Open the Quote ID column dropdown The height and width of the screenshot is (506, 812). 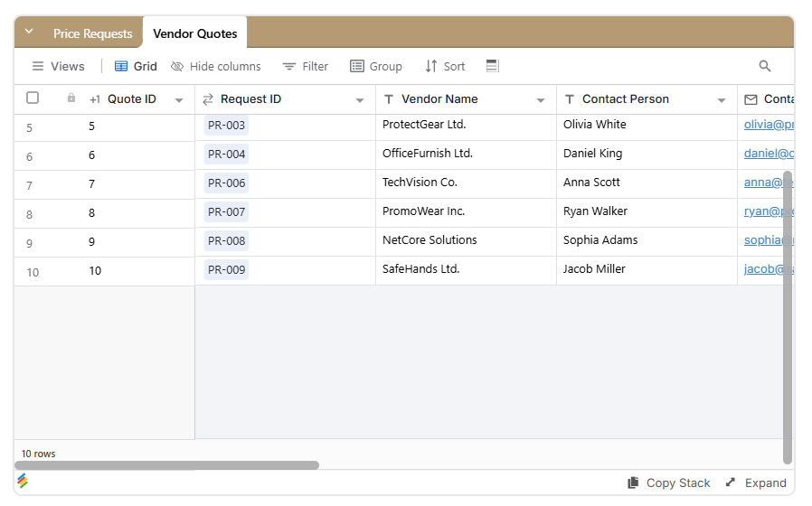[179, 100]
